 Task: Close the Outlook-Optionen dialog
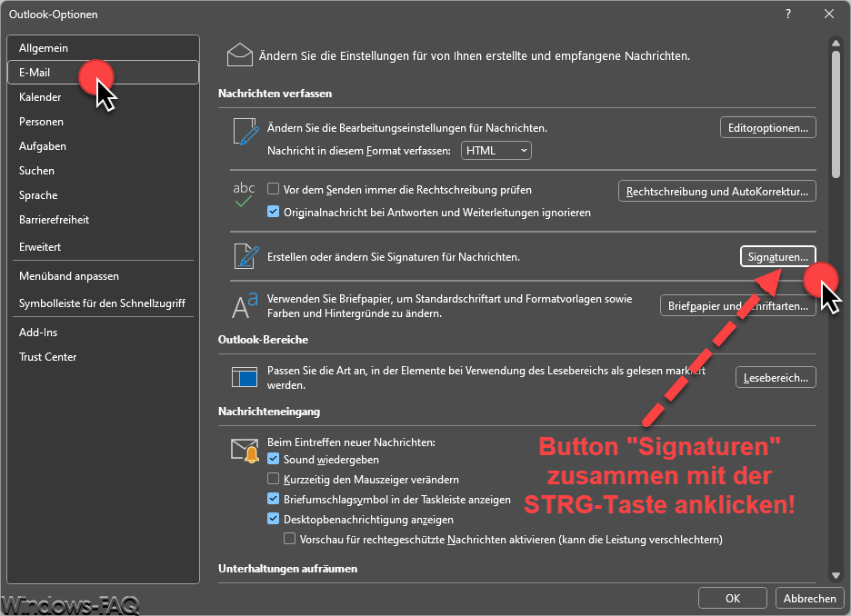coord(829,15)
